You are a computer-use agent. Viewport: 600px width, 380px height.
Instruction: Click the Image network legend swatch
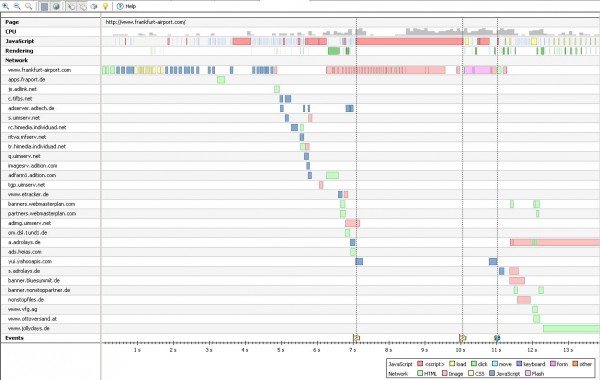(x=445, y=373)
